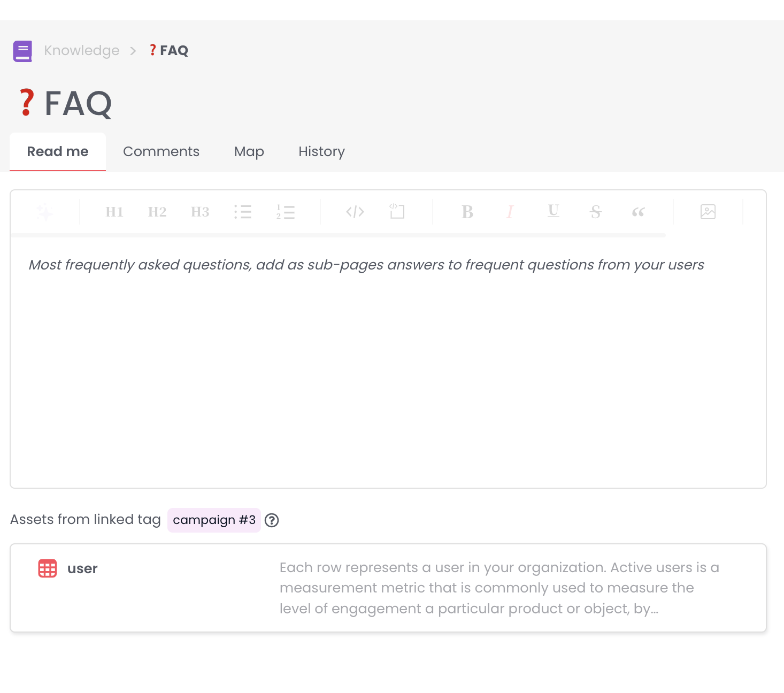Open the History tab
Screen dimensions: 784x693
tap(321, 151)
